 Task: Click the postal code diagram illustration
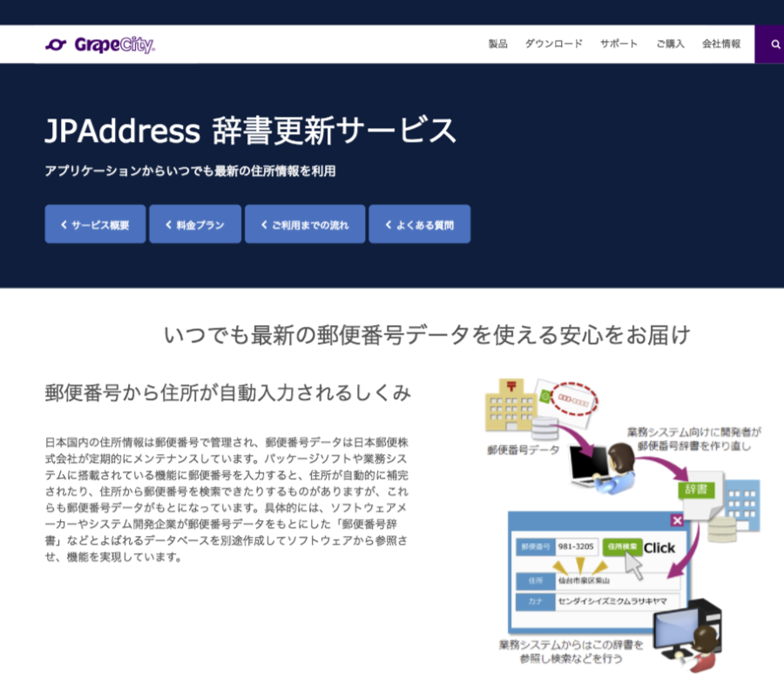(624, 525)
